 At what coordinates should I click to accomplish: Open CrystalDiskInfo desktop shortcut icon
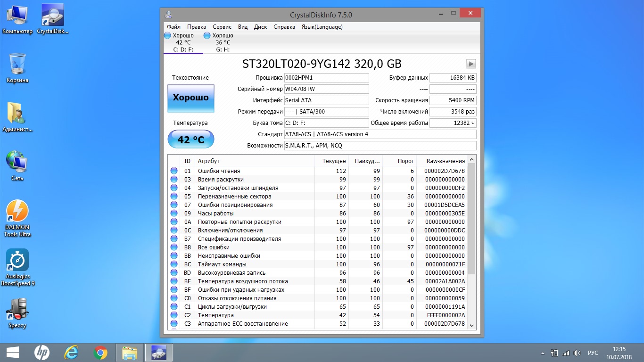coord(53,19)
